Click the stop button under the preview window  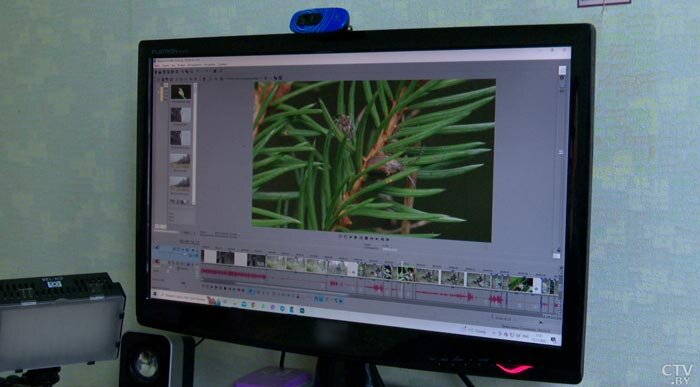[x=366, y=238]
